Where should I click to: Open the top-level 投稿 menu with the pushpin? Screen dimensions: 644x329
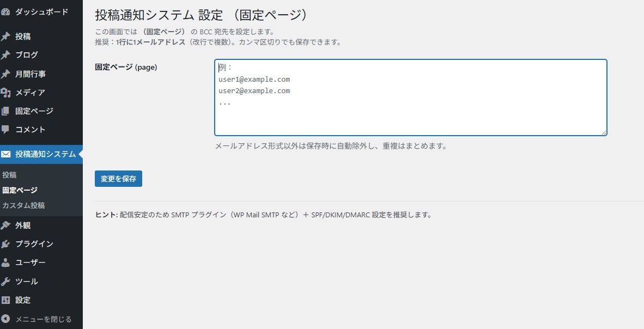coord(41,36)
